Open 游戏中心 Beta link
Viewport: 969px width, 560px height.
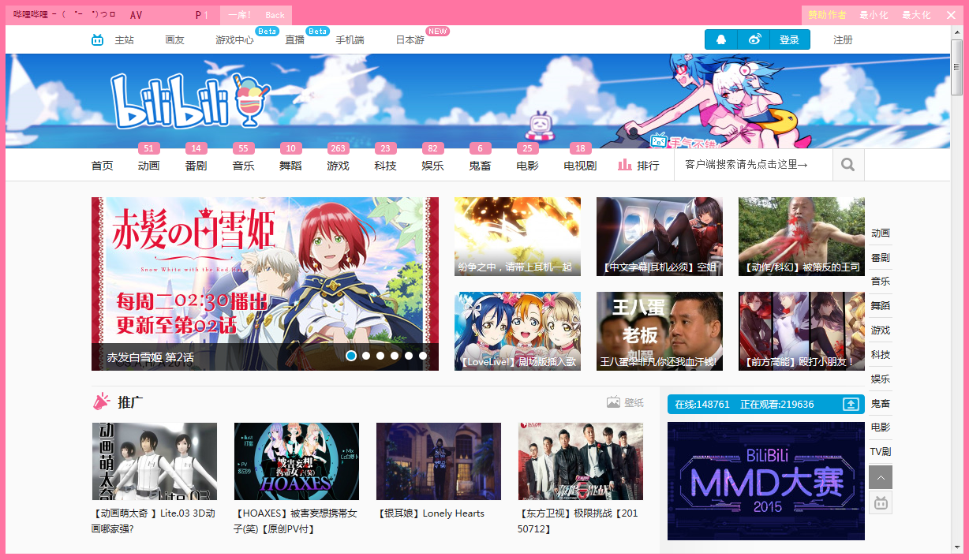coord(234,40)
